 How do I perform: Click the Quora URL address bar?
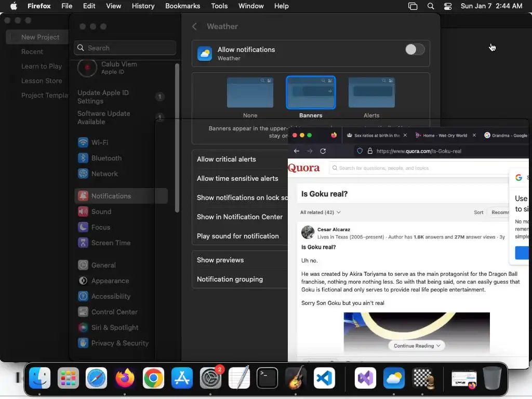coord(441,151)
